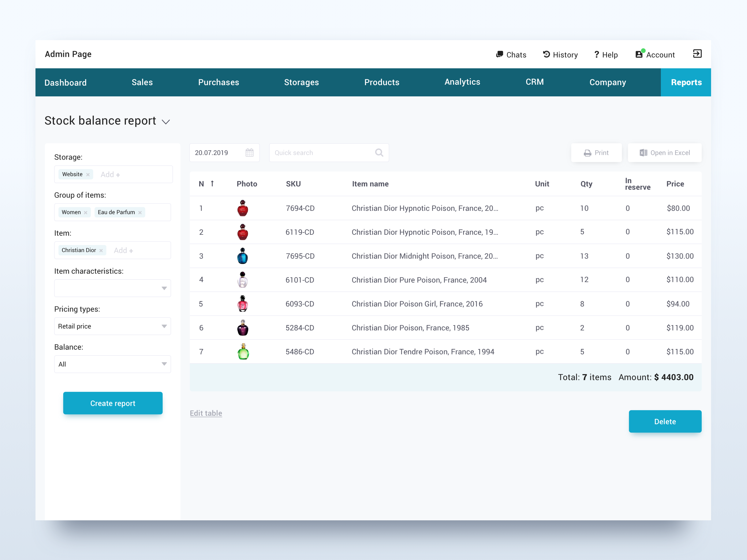Switch to the Analytics tab
The width and height of the screenshot is (747, 560).
pyautogui.click(x=462, y=82)
